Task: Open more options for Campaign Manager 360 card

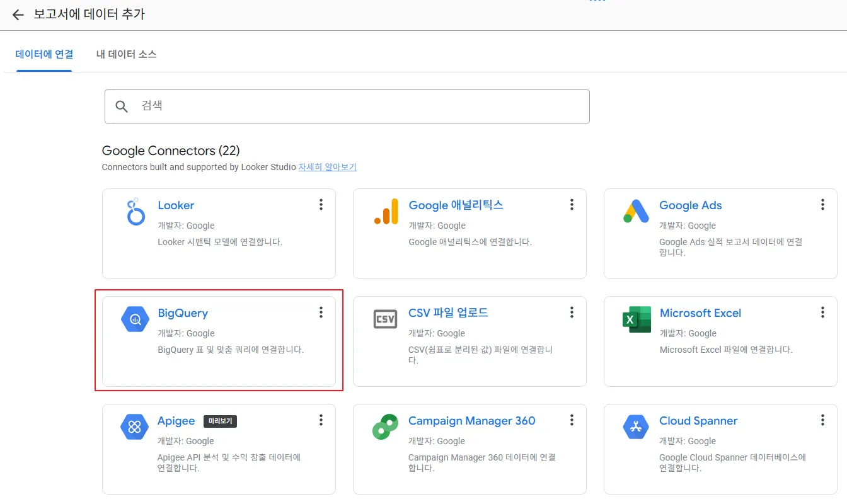Action: tap(572, 420)
